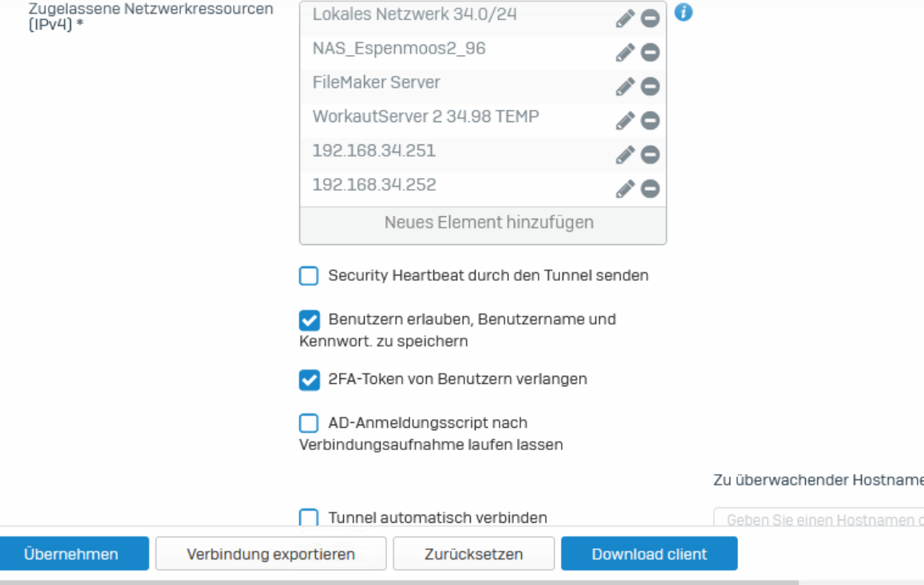Viewport: 924px width, 585px height.
Task: Remove the FileMaker Server resource
Action: pos(650,86)
